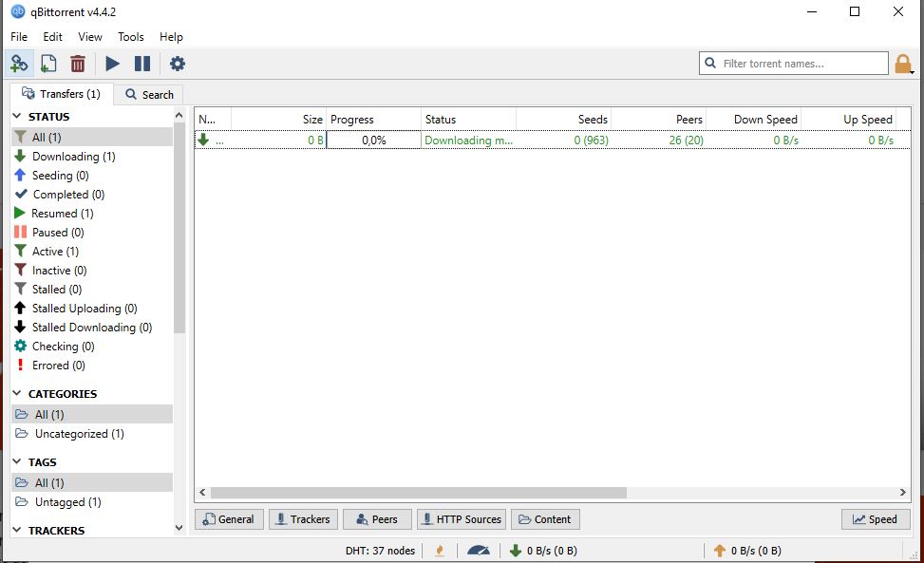Open the Trackers details tab
924x563 pixels.
tap(304, 519)
